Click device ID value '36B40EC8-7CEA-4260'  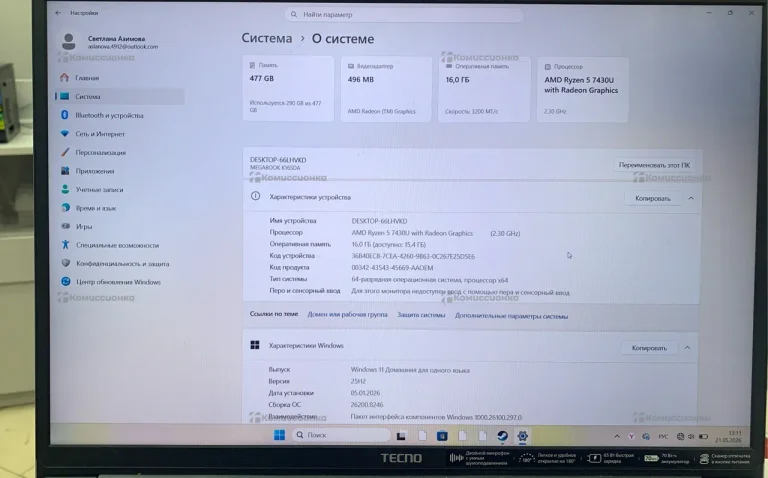(413, 256)
